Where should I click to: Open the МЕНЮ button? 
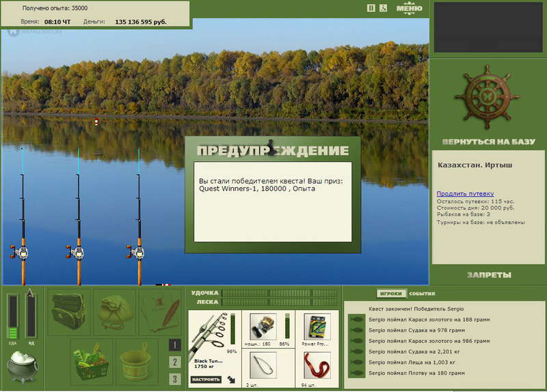(x=409, y=8)
